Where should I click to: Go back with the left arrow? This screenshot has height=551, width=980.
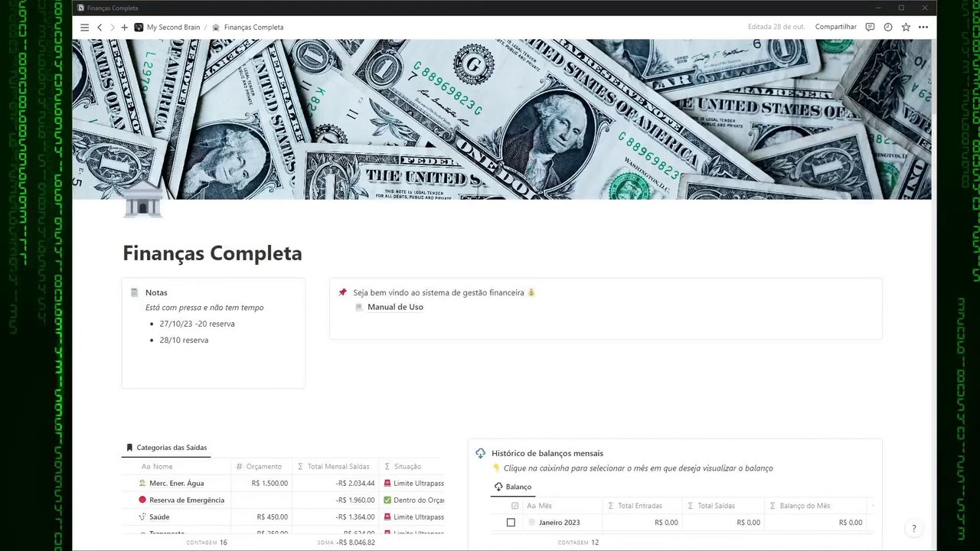point(100,27)
